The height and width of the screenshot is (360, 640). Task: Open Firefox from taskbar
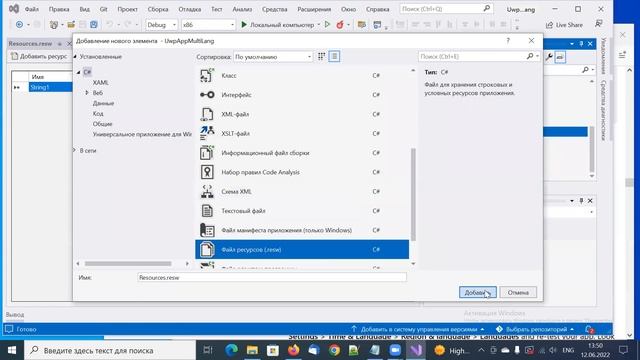click(x=293, y=350)
